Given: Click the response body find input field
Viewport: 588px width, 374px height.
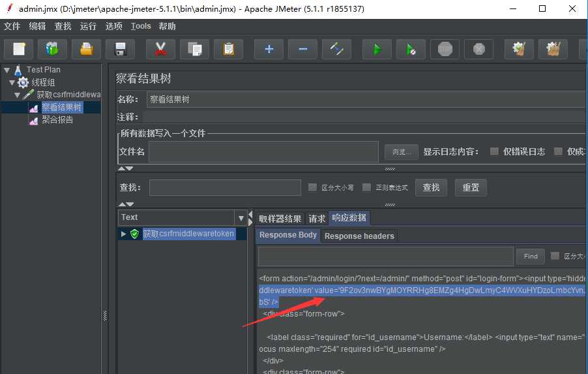Looking at the screenshot, I should [x=385, y=256].
